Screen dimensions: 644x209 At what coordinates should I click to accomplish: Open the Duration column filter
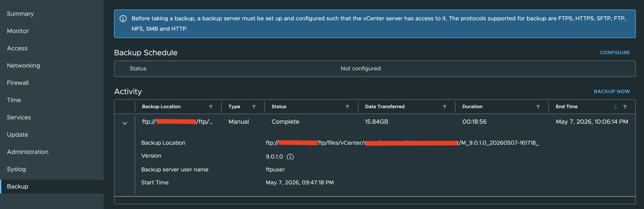coord(538,107)
